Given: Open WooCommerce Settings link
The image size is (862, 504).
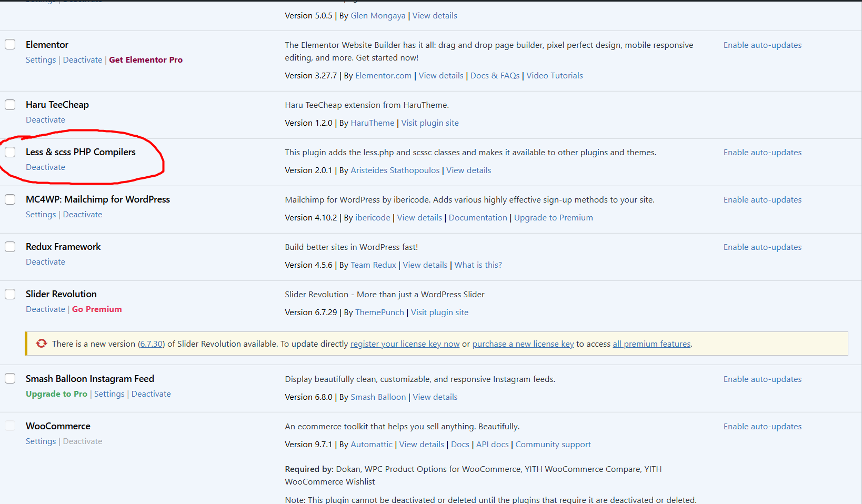Looking at the screenshot, I should (x=41, y=441).
